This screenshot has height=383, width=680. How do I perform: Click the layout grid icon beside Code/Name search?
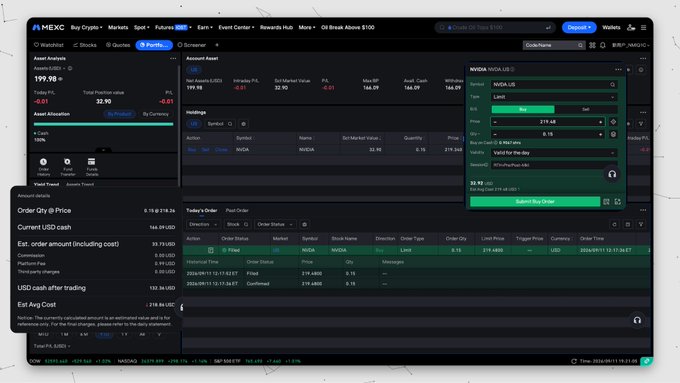[592, 45]
